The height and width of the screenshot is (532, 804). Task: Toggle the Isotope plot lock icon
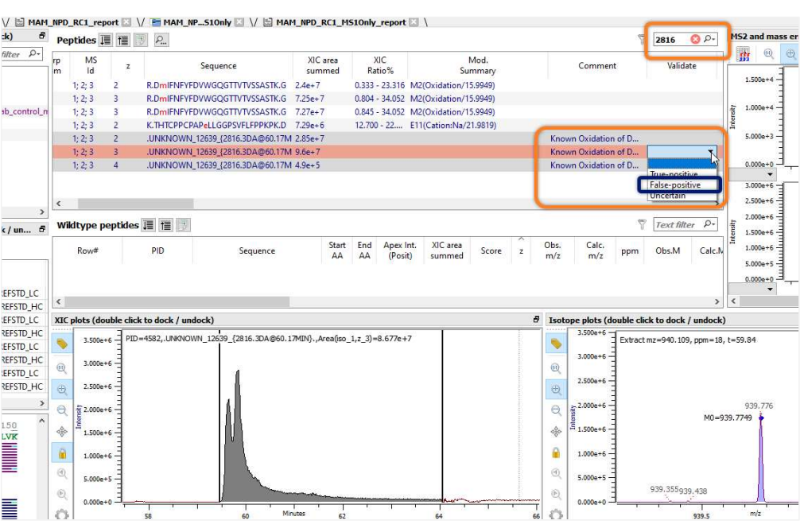pos(557,453)
